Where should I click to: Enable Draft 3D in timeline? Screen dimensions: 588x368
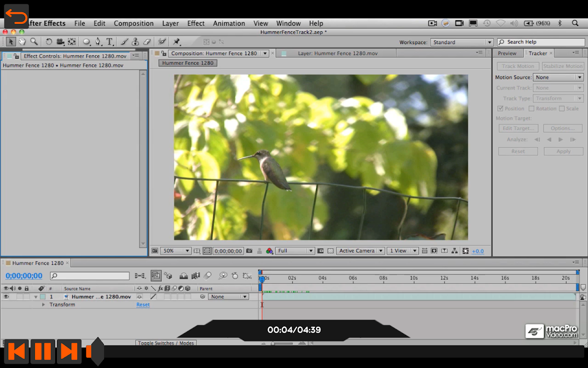point(168,276)
